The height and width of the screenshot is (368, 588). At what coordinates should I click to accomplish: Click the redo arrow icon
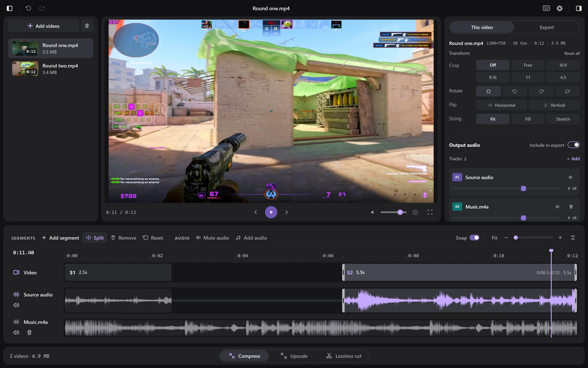(42, 8)
